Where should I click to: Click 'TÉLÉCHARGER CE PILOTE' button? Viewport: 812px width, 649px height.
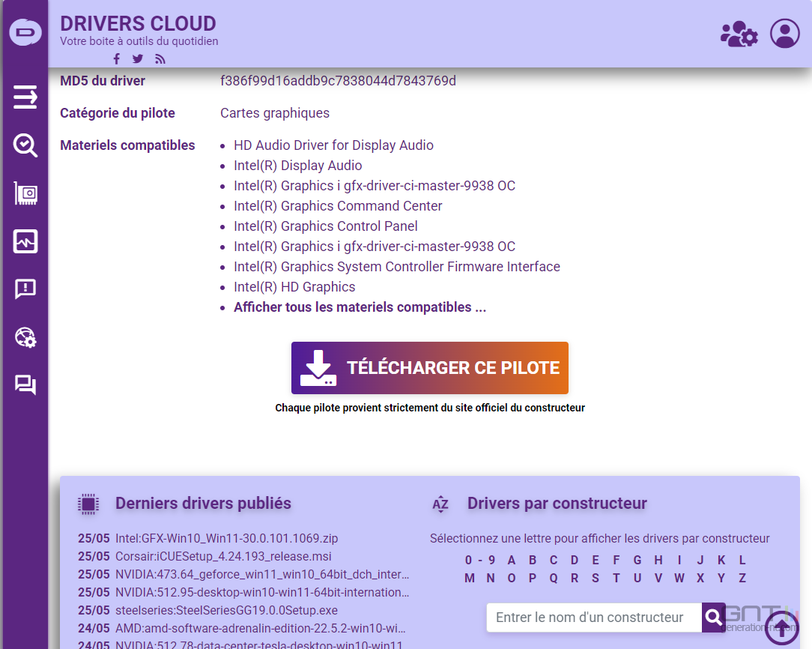click(x=429, y=367)
